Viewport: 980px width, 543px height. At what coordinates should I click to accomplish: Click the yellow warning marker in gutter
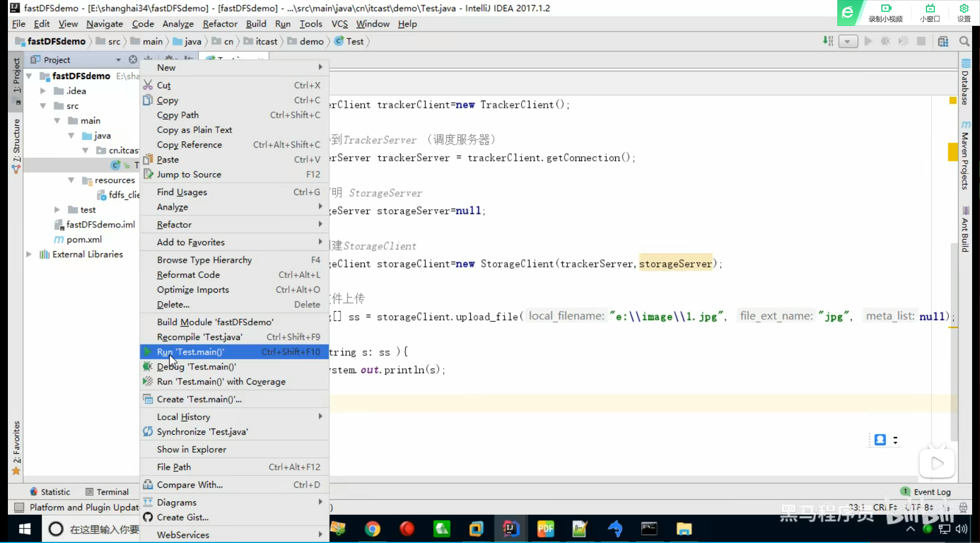(x=953, y=100)
